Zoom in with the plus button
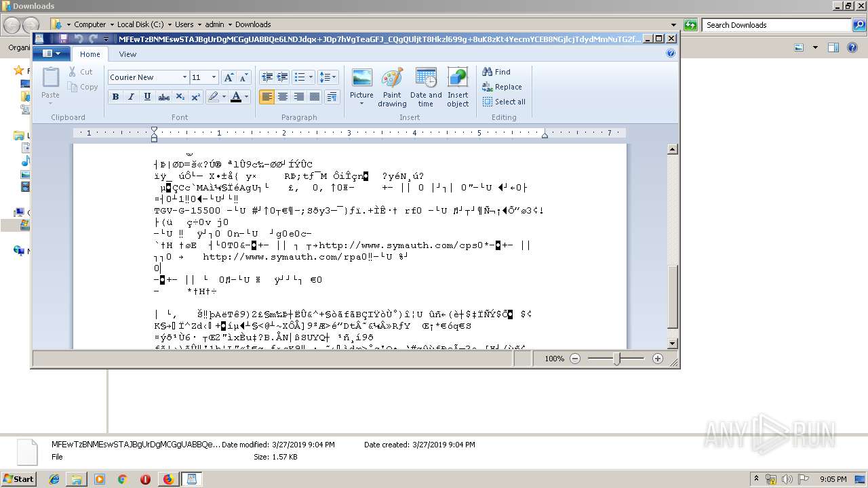This screenshot has width=868, height=488. point(657,359)
